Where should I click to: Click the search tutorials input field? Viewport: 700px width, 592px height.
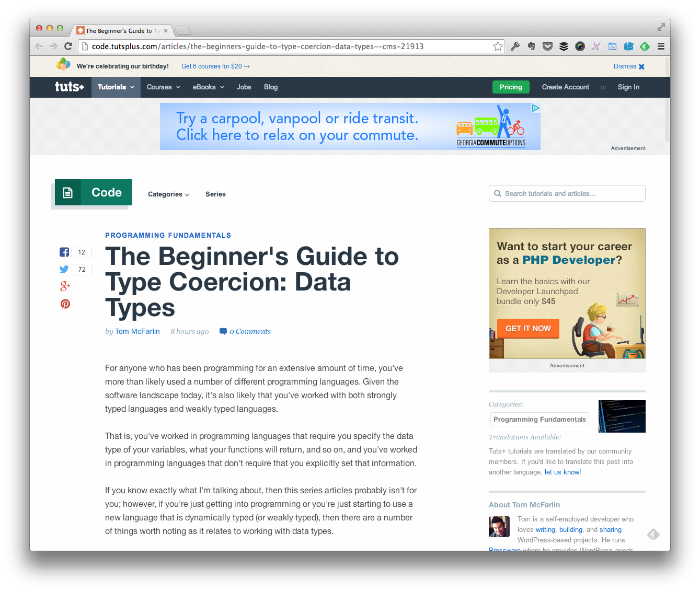(x=567, y=193)
